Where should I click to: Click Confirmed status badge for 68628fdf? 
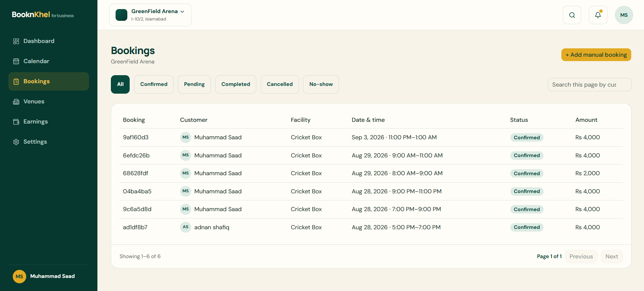coord(527,174)
